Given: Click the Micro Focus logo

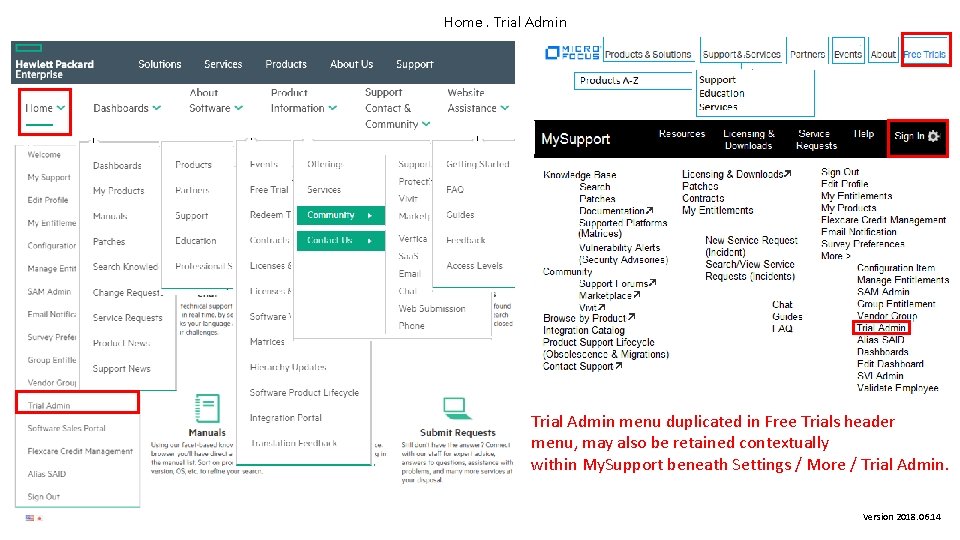Looking at the screenshot, I should click(x=573, y=53).
